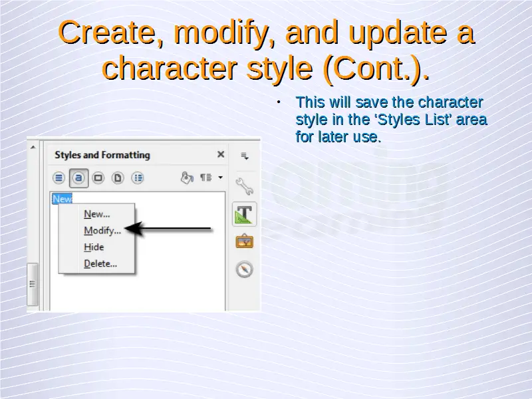Open the Navigator compass tab

(x=245, y=269)
